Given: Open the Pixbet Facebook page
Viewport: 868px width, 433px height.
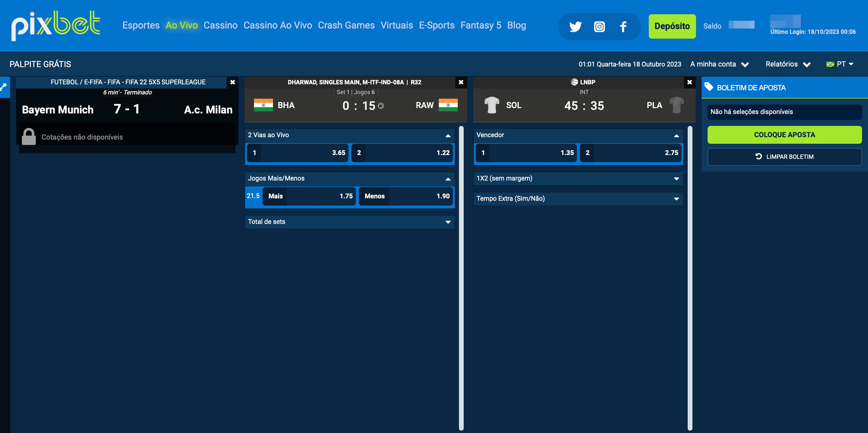Looking at the screenshot, I should tap(623, 26).
